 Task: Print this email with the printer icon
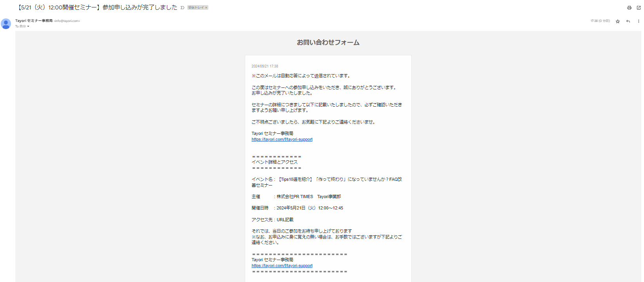click(629, 8)
